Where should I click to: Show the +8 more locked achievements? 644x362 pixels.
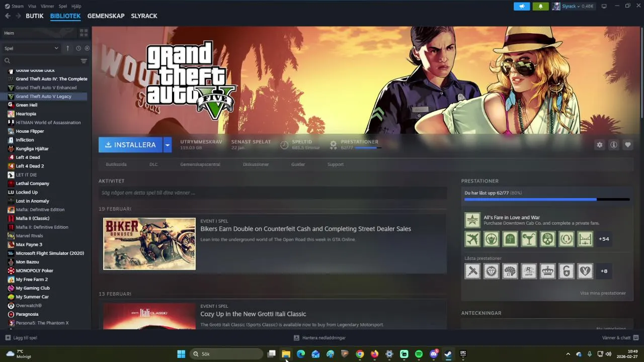point(604,271)
